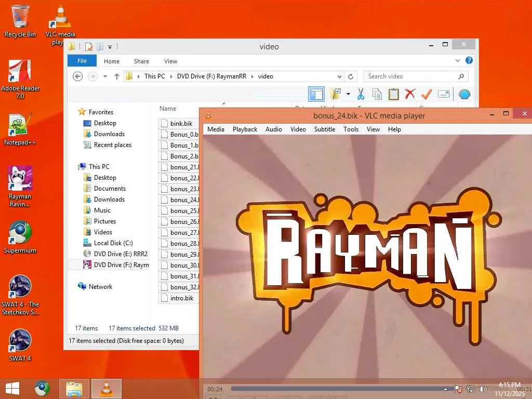The image size is (532, 399).
Task: Select the intro.bik file
Action: click(x=181, y=298)
